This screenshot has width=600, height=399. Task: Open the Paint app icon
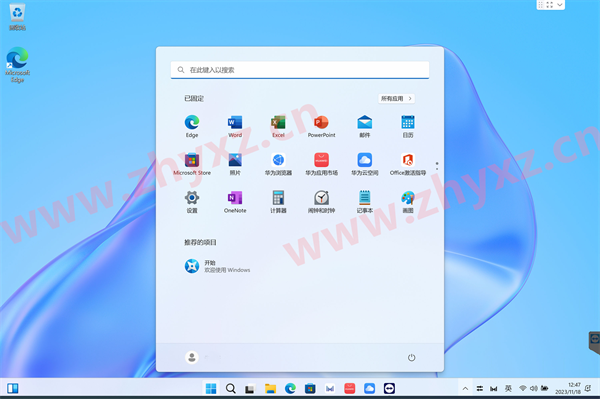pos(408,202)
